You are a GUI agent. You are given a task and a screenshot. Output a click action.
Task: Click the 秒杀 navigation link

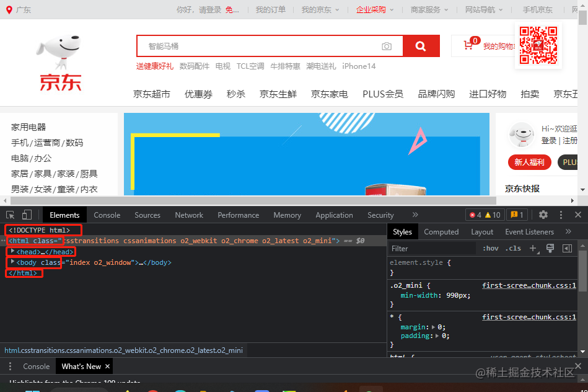(236, 94)
